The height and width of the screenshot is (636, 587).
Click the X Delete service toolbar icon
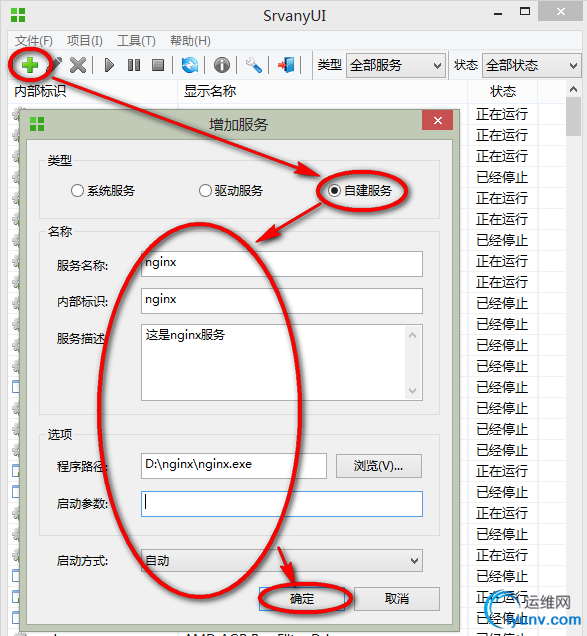click(x=77, y=65)
